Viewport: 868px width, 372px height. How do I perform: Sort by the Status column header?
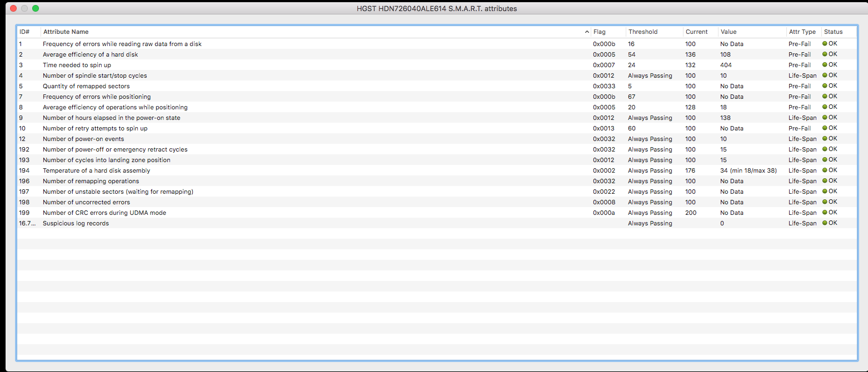pyautogui.click(x=839, y=32)
